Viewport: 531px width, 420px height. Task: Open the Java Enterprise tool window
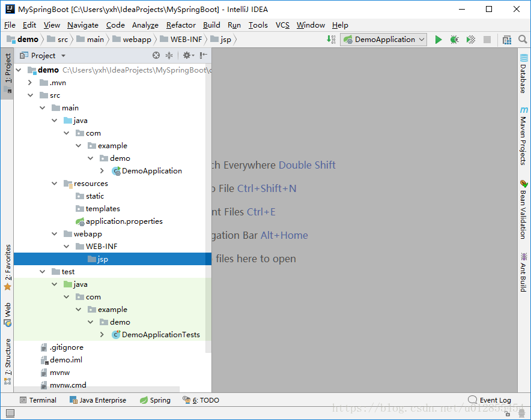pyautogui.click(x=98, y=400)
